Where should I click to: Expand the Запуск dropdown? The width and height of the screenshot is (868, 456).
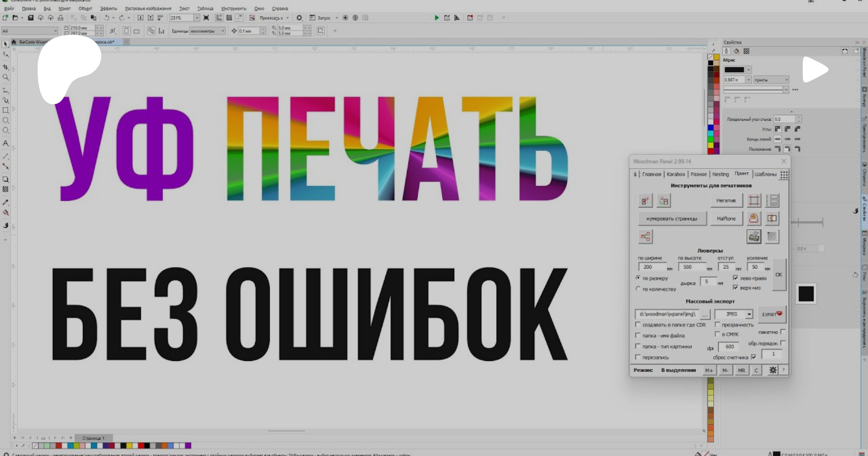point(337,18)
